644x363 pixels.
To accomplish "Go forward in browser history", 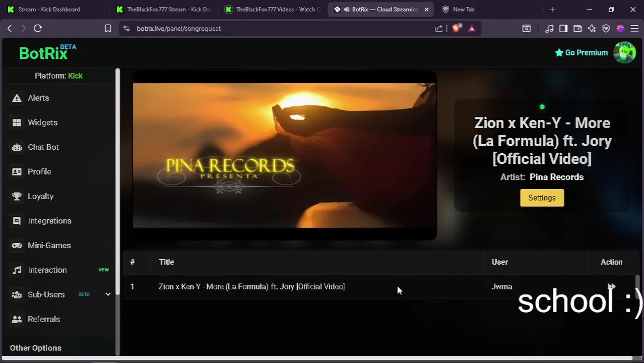I will point(23,28).
